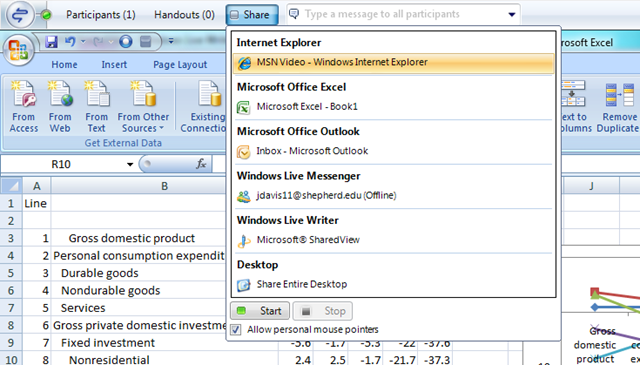This screenshot has width=640, height=365.
Task: Open the From Other Sources dropdown
Action: (143, 107)
